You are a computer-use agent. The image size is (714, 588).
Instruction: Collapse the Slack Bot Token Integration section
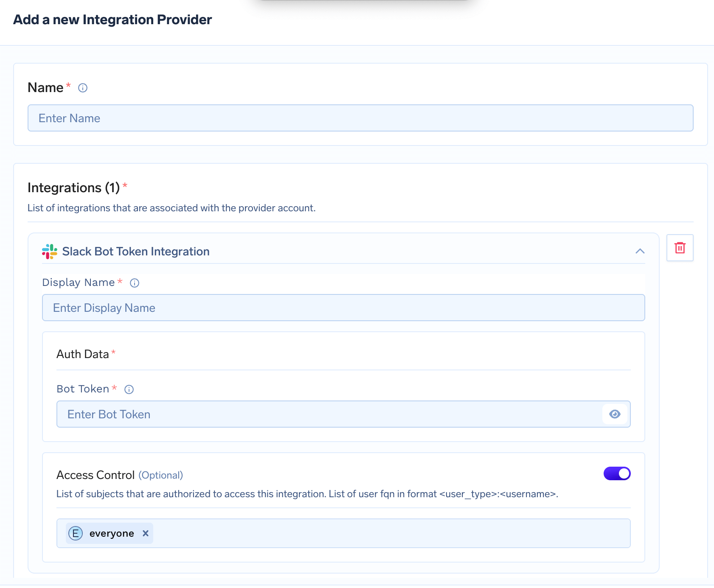640,251
